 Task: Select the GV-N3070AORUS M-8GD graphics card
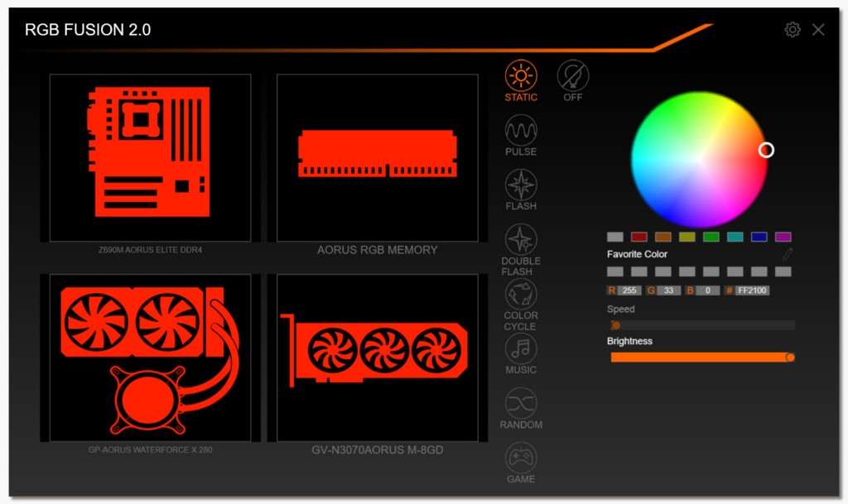point(378,358)
